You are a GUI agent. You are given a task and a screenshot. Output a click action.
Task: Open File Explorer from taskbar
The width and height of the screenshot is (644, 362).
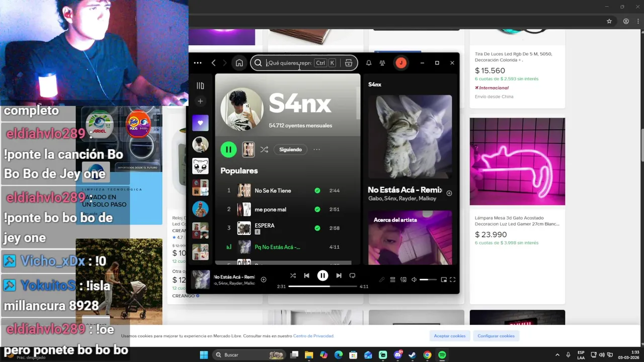coord(309,355)
